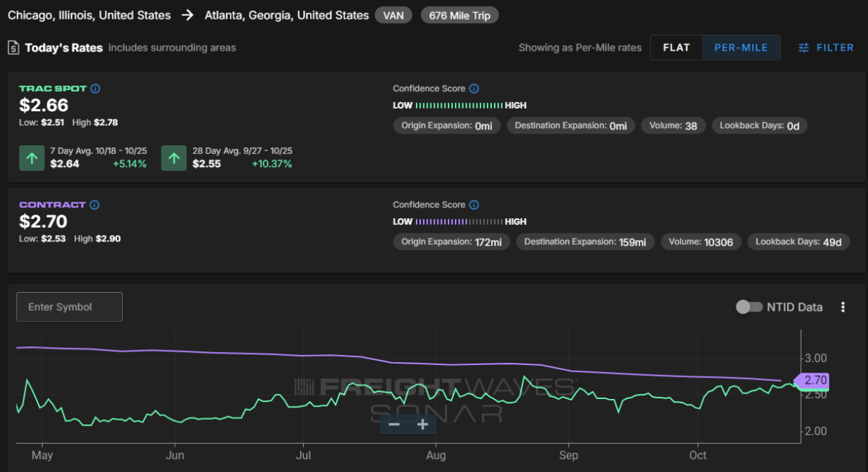Open the FILTER options
Viewport: 868px width, 472px height.
pos(826,48)
